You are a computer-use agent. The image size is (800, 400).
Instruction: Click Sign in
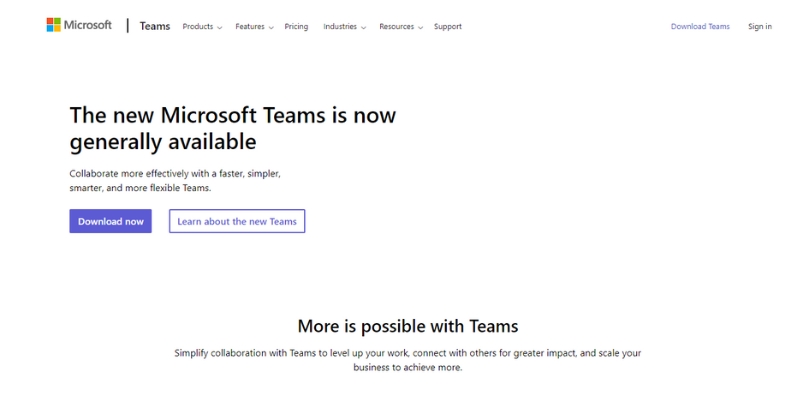(x=760, y=27)
